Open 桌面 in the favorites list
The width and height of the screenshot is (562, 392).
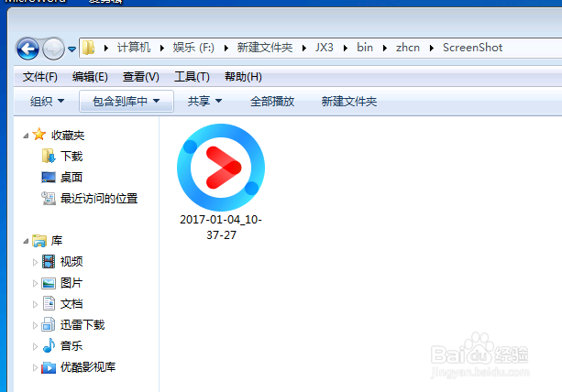72,177
